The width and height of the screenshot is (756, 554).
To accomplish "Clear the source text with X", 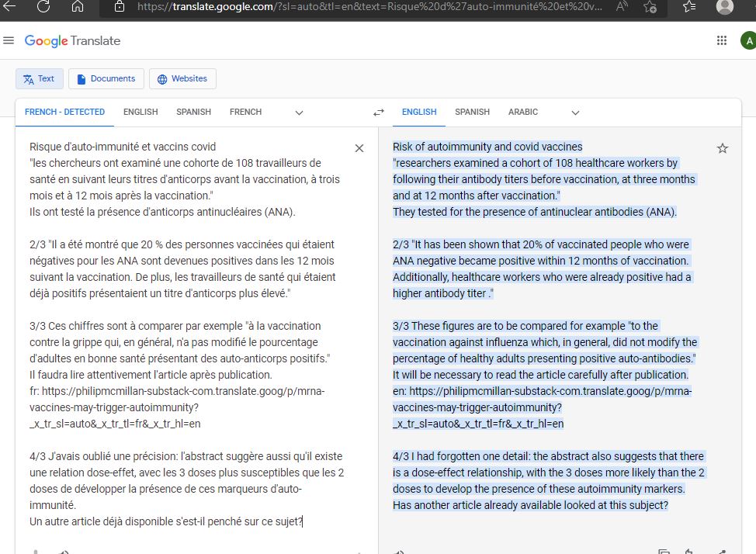I will pyautogui.click(x=359, y=148).
